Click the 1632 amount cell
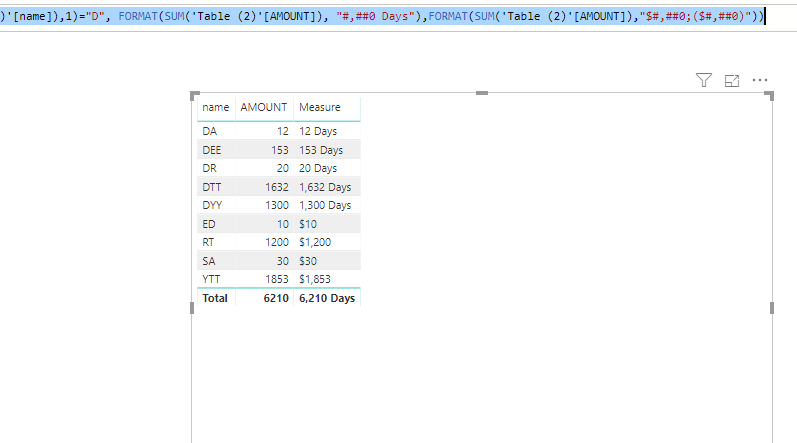This screenshot has width=797, height=443. click(x=277, y=187)
